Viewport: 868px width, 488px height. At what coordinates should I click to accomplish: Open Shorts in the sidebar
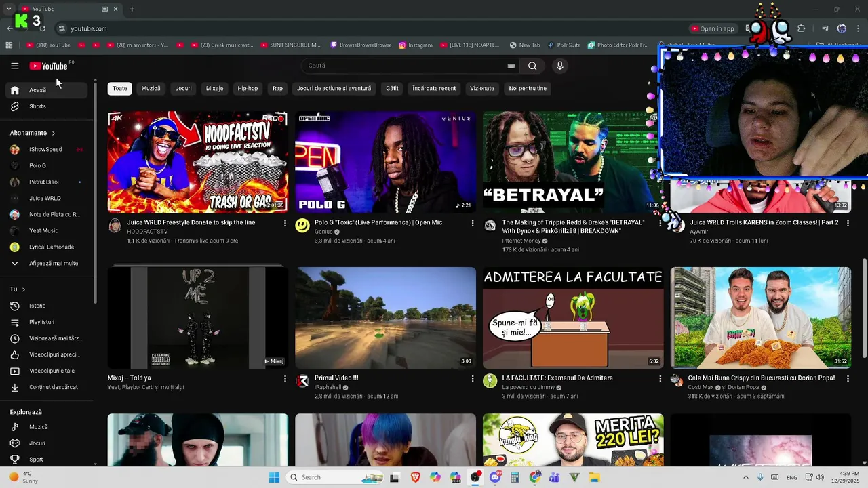(x=47, y=106)
